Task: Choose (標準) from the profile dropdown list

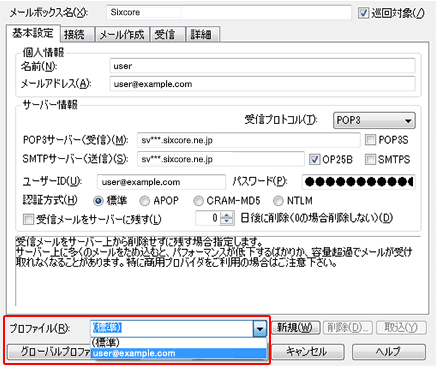Action: pyautogui.click(x=178, y=342)
